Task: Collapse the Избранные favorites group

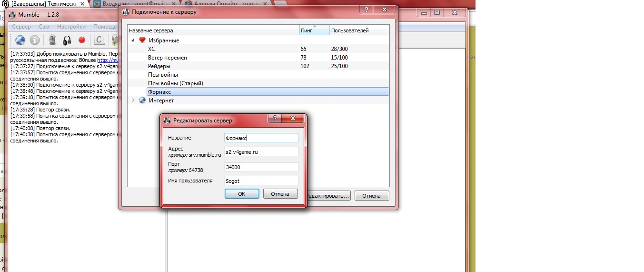Action: [x=133, y=40]
